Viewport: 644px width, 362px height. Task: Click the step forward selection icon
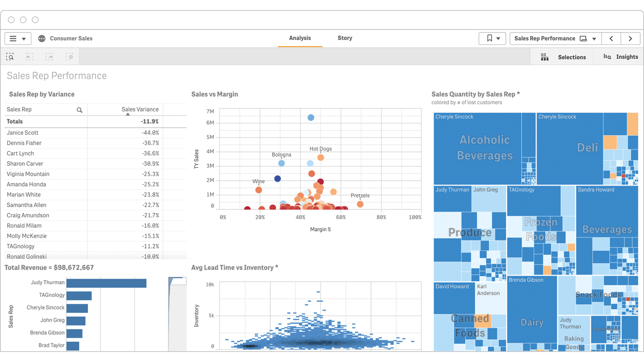pyautogui.click(x=49, y=57)
